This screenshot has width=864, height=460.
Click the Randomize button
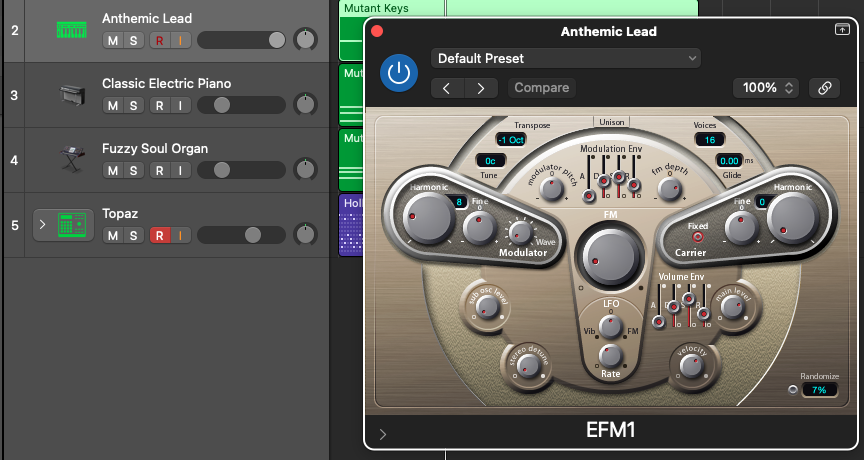click(793, 390)
